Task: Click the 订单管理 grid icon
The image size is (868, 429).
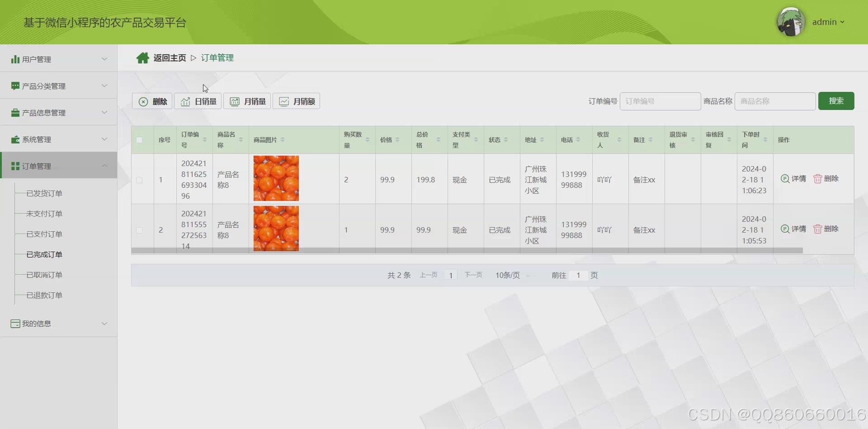Action: 15,166
